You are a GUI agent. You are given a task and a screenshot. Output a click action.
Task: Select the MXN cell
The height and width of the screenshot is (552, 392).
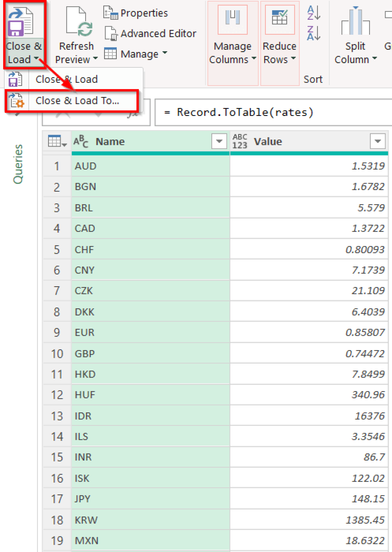150,540
